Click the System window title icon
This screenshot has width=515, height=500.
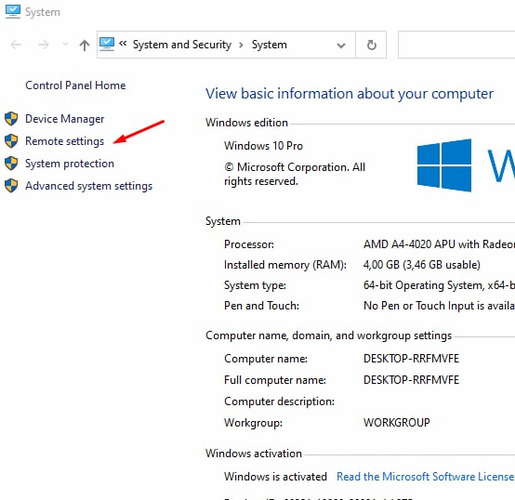click(x=13, y=12)
